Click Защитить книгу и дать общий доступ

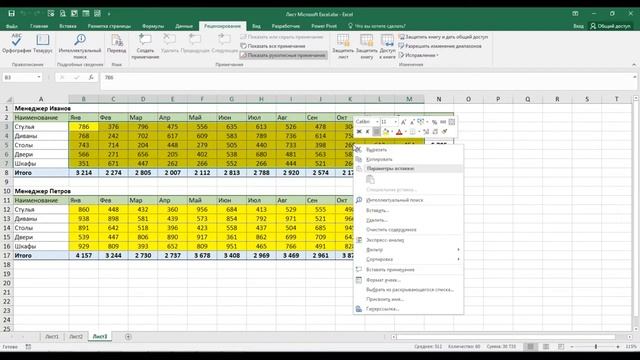click(443, 37)
